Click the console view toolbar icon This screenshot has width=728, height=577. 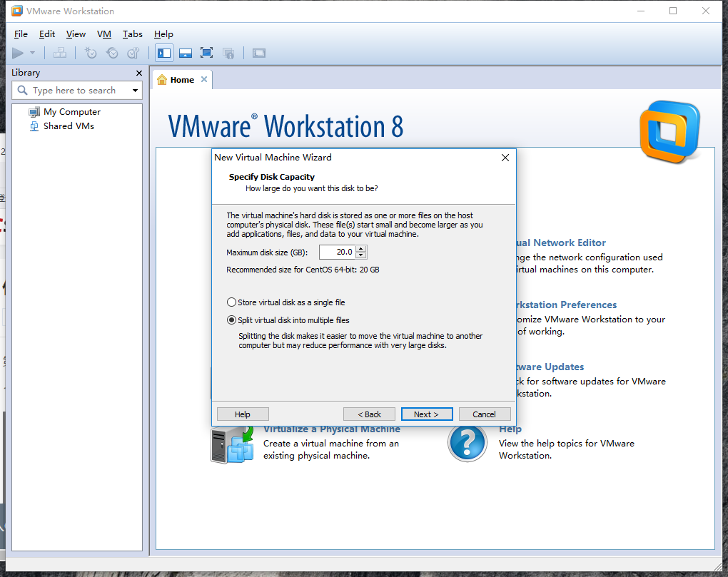click(258, 53)
